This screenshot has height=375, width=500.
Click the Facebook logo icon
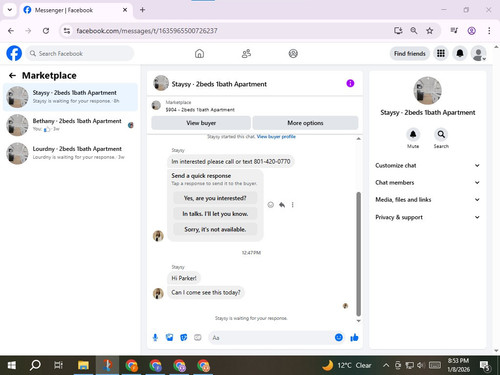pos(14,53)
